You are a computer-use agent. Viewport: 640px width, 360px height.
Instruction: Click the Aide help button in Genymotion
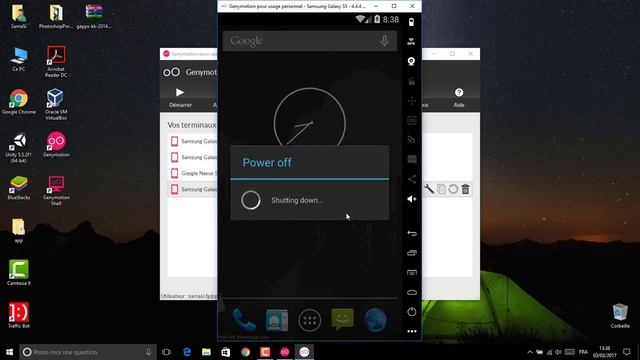coord(459,97)
